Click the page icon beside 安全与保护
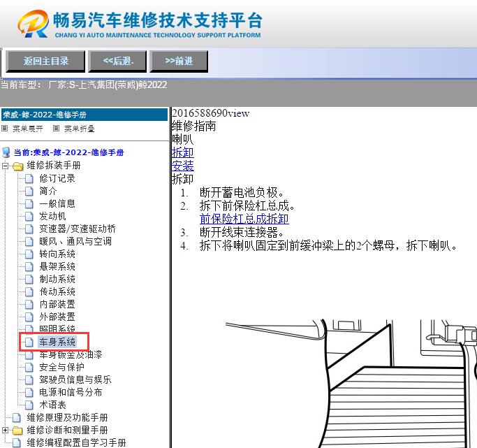This screenshot has height=448, width=477. [x=29, y=368]
